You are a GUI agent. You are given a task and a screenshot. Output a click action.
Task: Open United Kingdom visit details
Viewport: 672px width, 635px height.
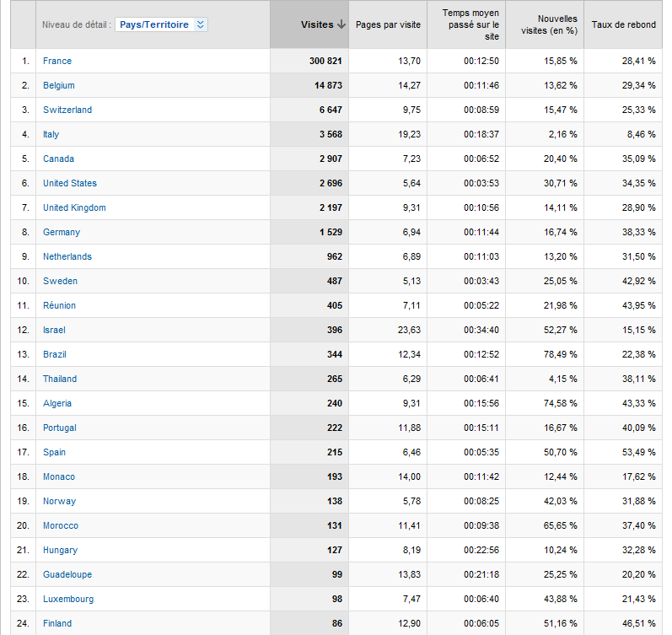pos(74,207)
